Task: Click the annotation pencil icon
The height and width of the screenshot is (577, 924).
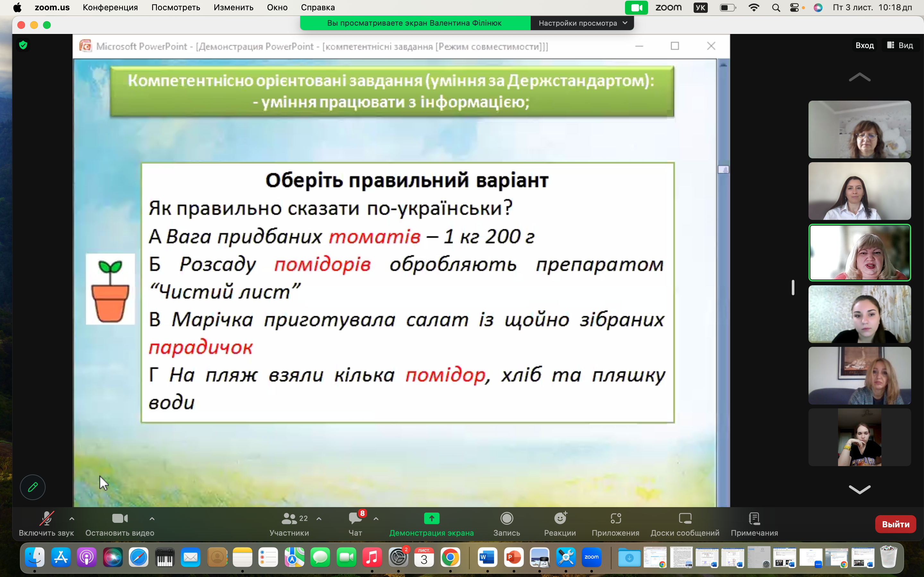Action: click(x=33, y=487)
